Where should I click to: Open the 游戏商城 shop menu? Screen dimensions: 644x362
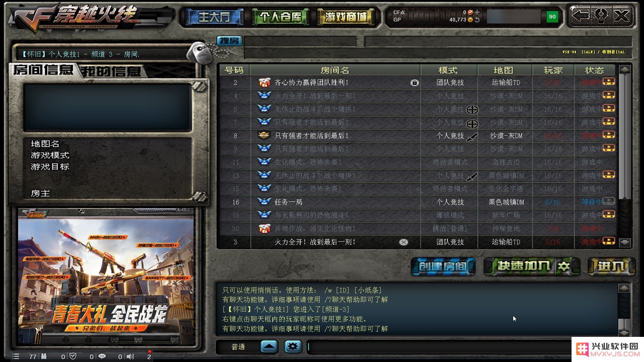click(345, 17)
